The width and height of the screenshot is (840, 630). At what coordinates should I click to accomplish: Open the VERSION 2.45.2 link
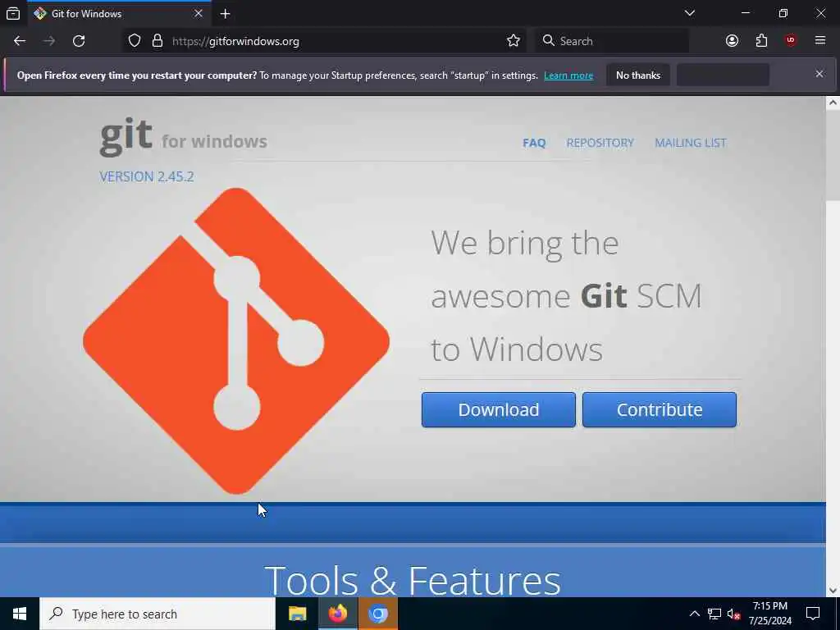146,177
